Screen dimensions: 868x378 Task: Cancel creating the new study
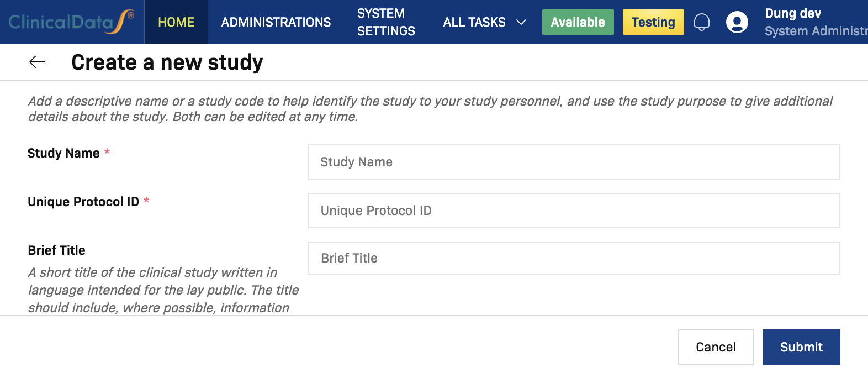[x=716, y=347]
